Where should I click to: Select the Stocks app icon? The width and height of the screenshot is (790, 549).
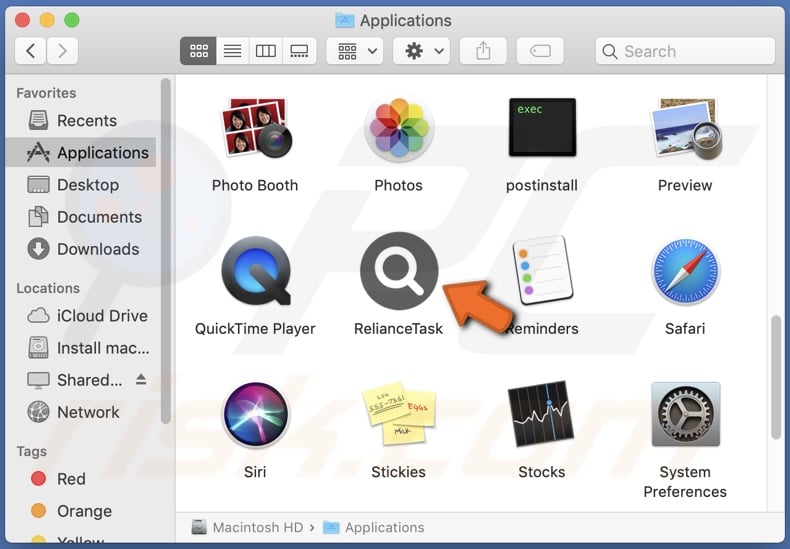coord(541,414)
